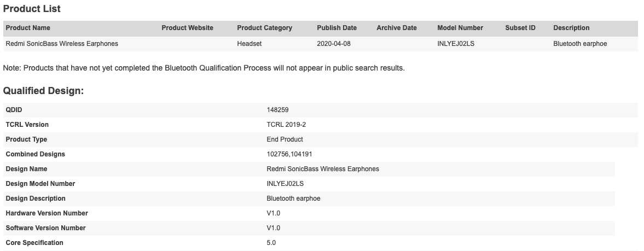Click the Product List heading
This screenshot has height=251, width=644.
coord(32,9)
